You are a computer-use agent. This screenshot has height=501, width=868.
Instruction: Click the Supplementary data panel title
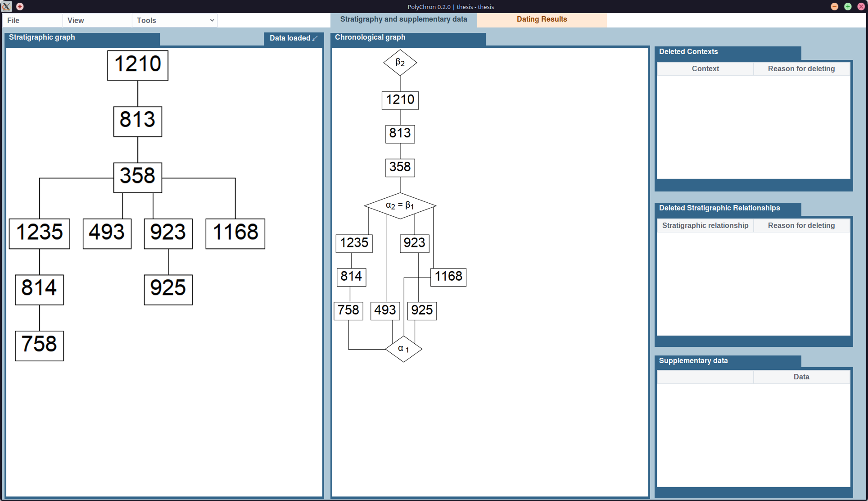(693, 361)
